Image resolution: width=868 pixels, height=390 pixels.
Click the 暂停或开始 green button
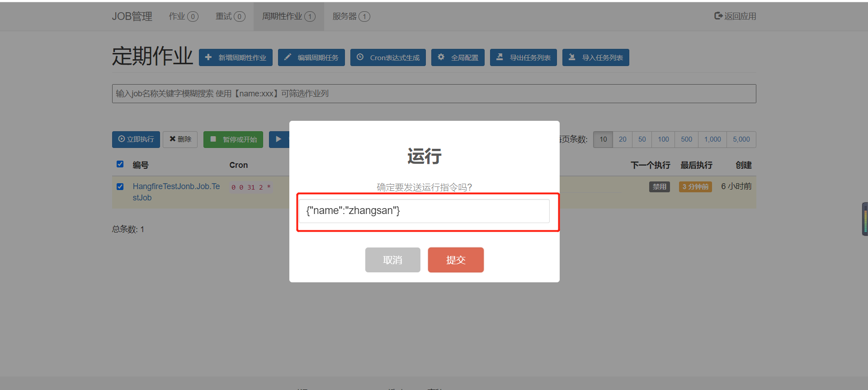coord(233,139)
